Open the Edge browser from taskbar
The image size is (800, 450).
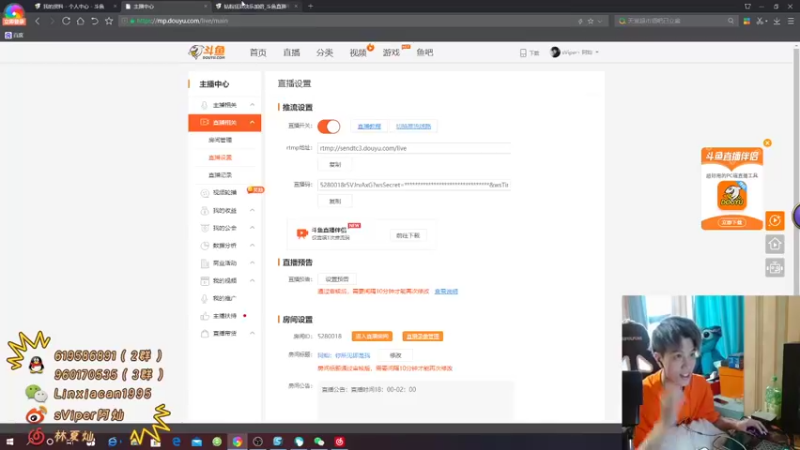[177, 441]
